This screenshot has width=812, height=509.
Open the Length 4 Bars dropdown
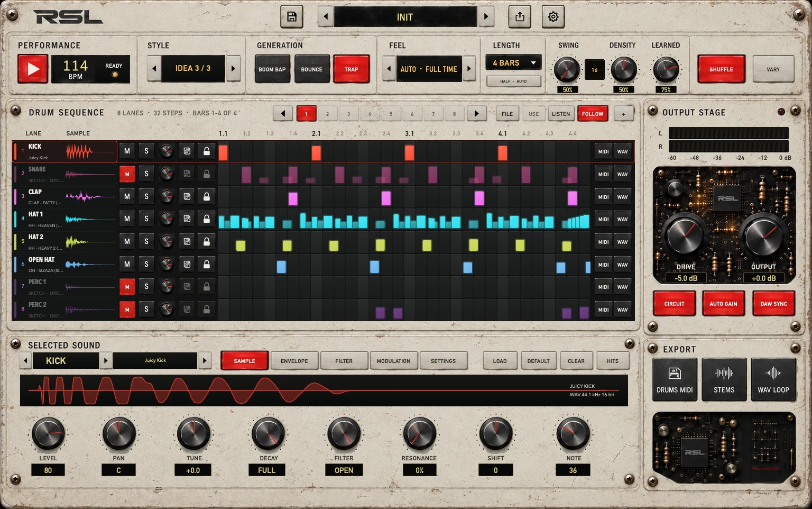[x=513, y=63]
